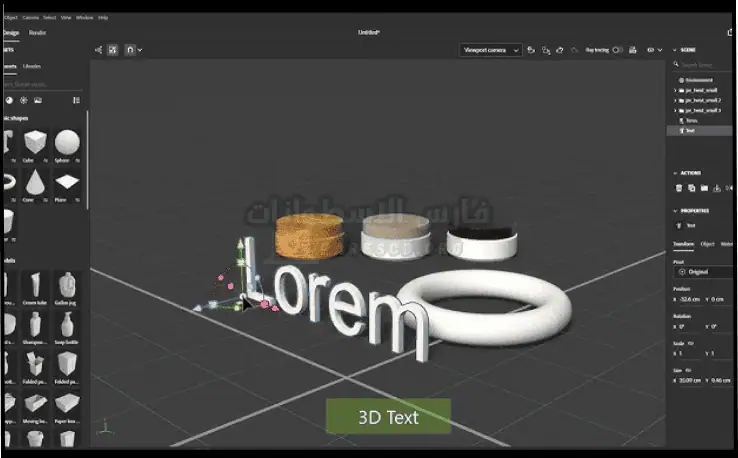Switch to the Render tab
Viewport: 738px width, 458px height.
point(37,32)
